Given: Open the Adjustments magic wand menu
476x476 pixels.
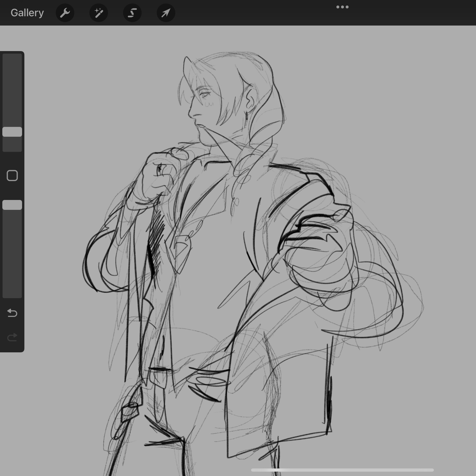Looking at the screenshot, I should click(99, 13).
